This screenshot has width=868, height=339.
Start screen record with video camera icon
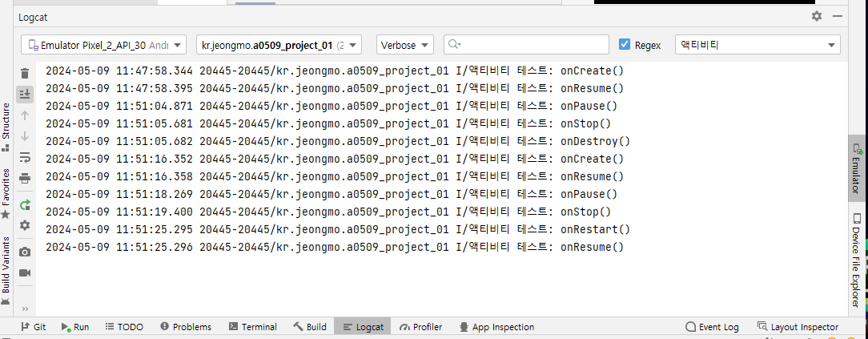click(24, 273)
